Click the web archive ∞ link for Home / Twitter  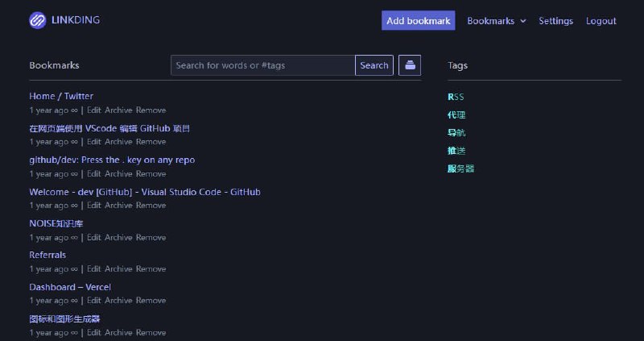point(74,110)
